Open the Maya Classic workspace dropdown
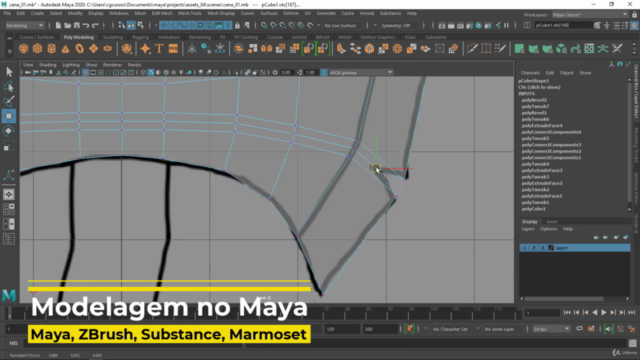 590,15
